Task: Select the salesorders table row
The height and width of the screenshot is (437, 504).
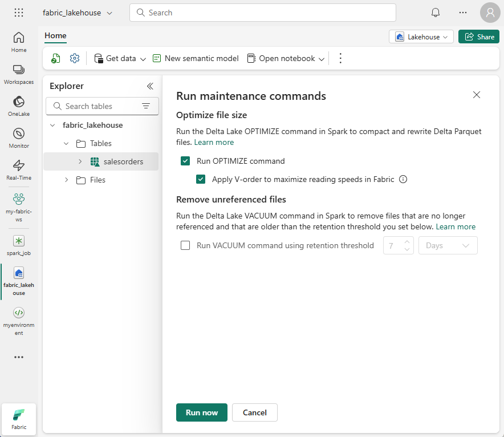Action: tap(101, 161)
